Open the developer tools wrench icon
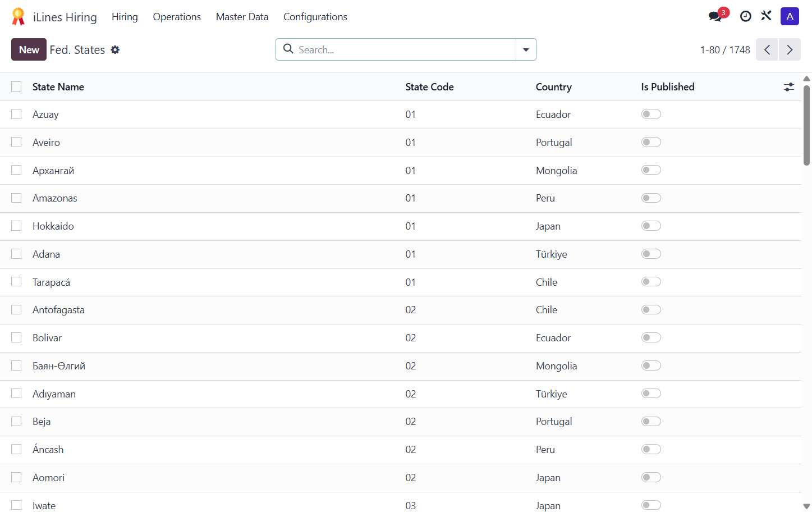The width and height of the screenshot is (812, 512). click(767, 16)
